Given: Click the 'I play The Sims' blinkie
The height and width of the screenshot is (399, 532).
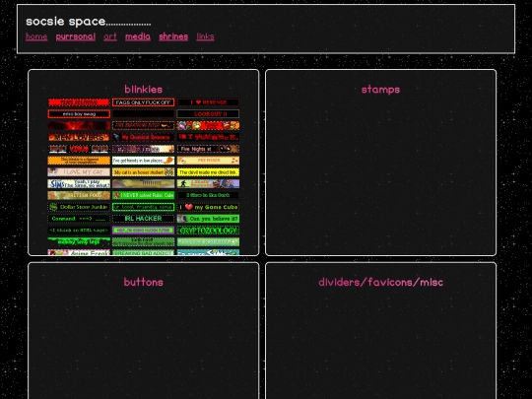Looking at the screenshot, I should point(79,183).
